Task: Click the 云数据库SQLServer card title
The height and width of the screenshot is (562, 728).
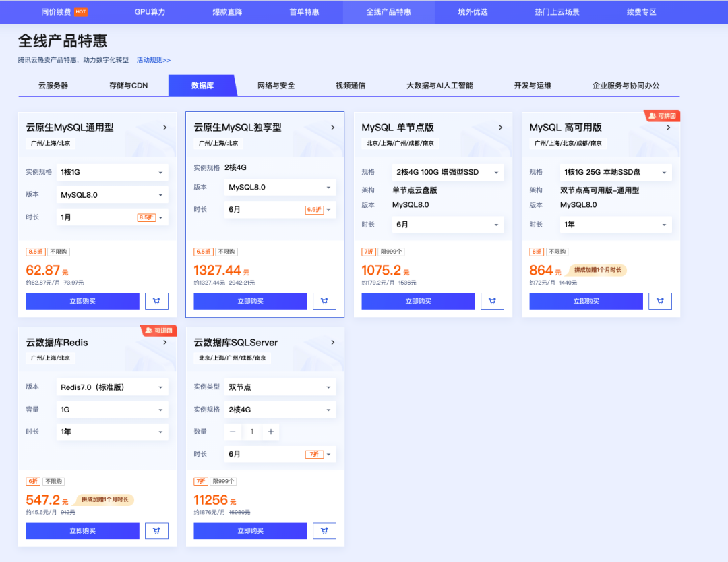Action: point(236,343)
